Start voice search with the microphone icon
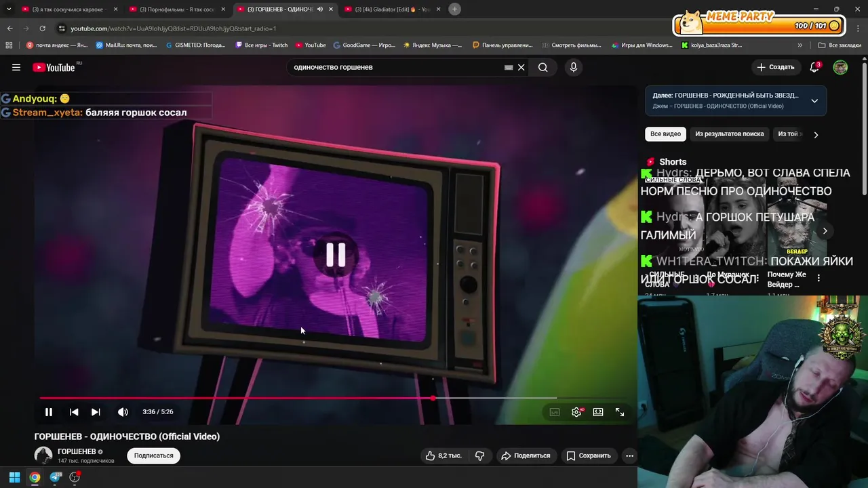The image size is (868, 488). (x=574, y=67)
